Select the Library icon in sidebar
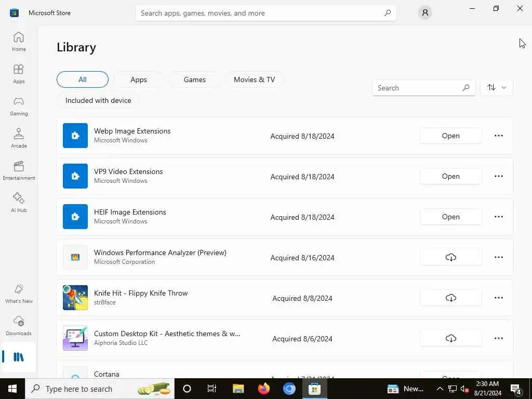Screen dimensions: 532x399 point(19,357)
